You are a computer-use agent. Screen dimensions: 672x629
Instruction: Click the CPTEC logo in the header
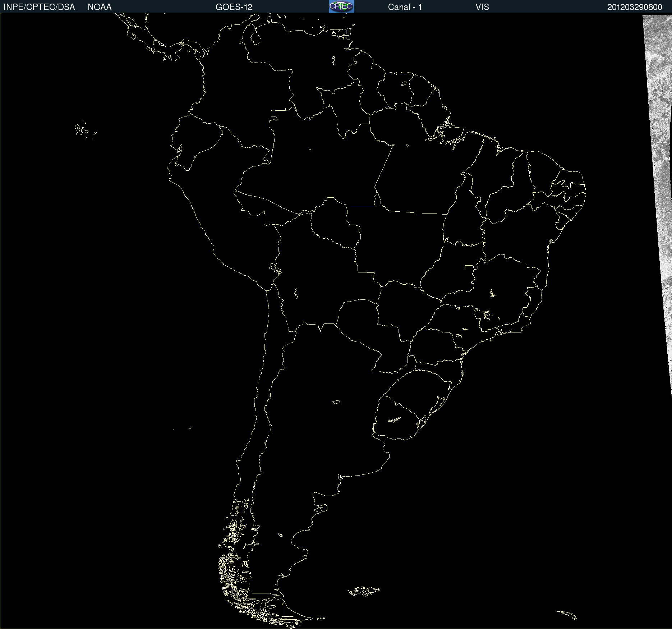tap(341, 6)
